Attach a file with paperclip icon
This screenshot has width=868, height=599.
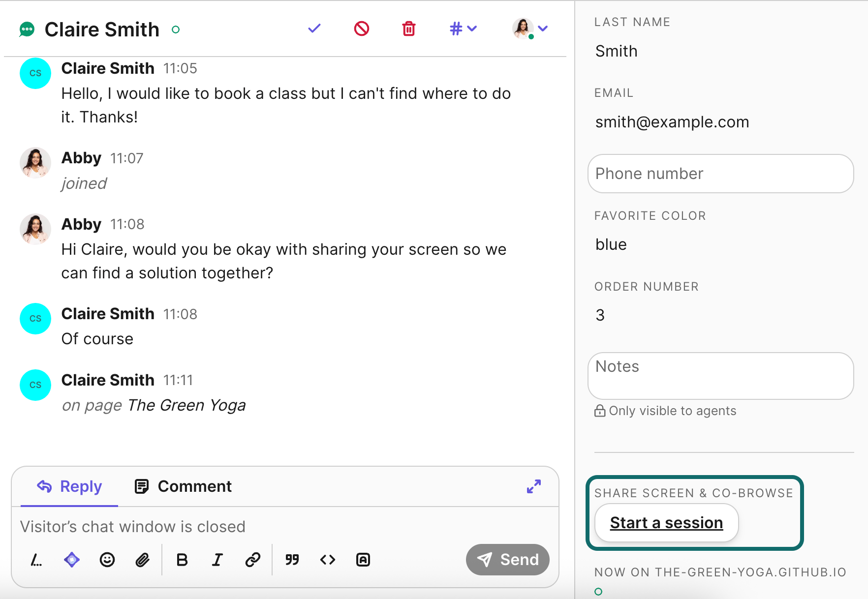pos(142,560)
